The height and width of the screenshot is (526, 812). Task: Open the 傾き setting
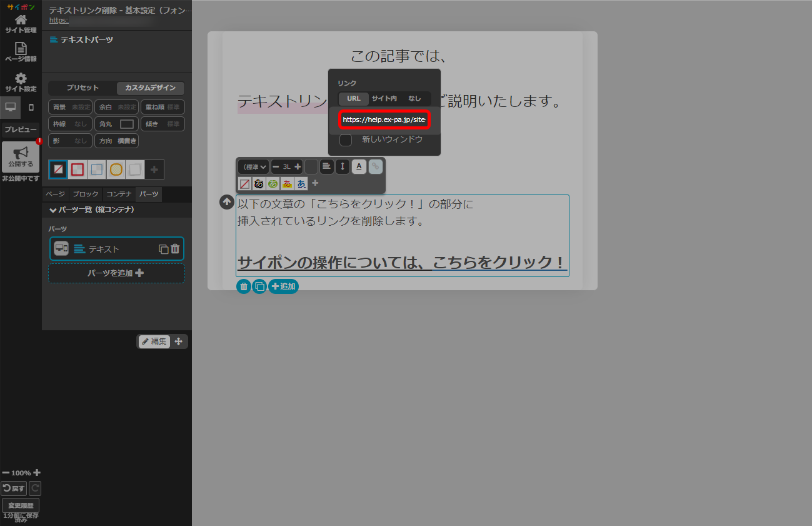point(163,124)
